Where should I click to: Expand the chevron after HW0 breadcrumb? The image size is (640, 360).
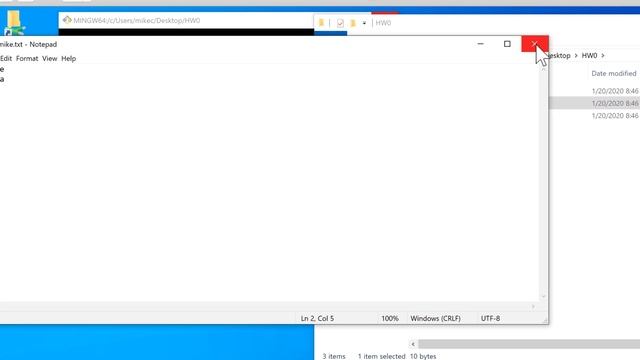603,56
